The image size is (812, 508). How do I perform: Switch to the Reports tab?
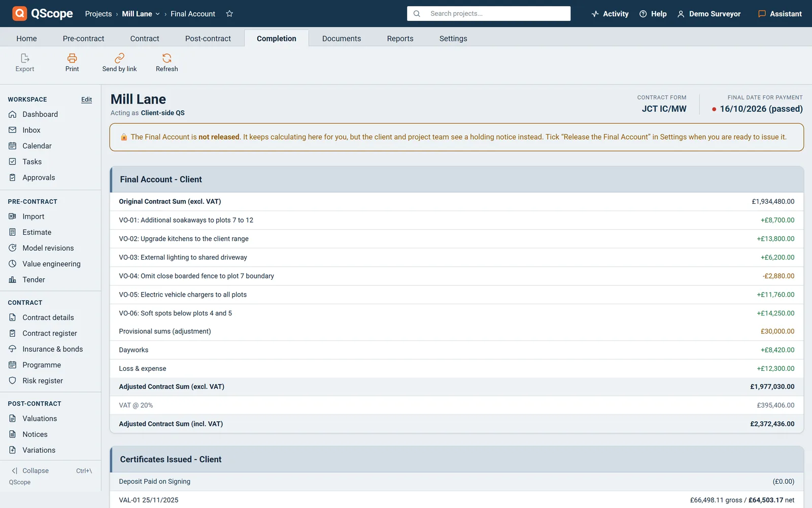[x=400, y=39]
